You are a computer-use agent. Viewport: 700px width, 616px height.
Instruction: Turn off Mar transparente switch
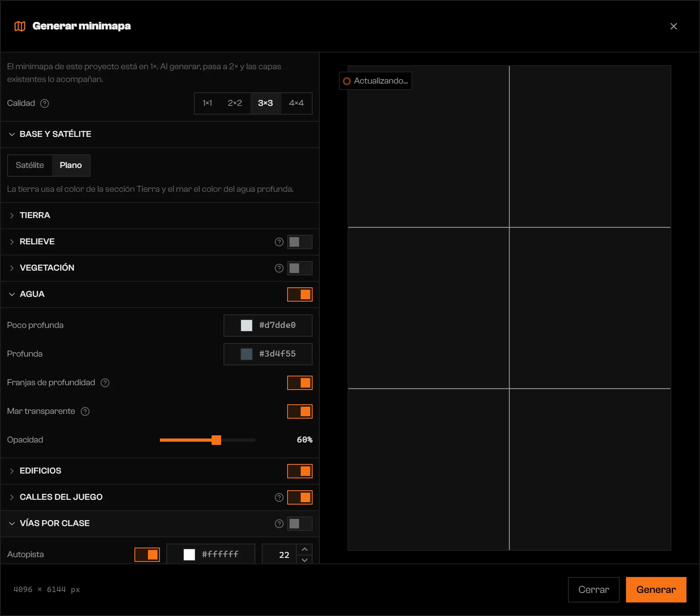300,411
